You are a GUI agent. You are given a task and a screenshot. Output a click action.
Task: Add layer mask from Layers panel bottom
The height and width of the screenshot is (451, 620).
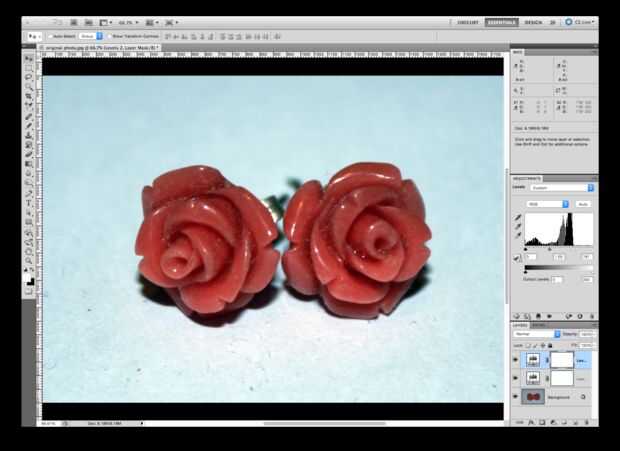point(542,422)
